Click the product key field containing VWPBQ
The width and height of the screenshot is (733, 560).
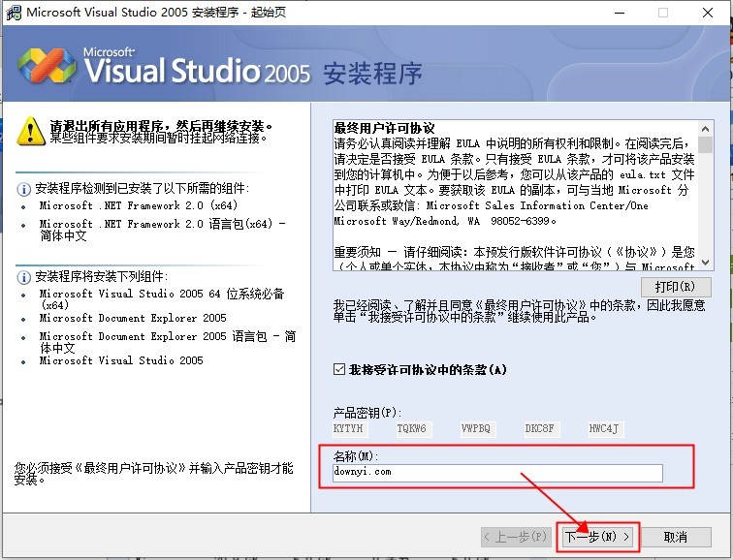click(476, 428)
